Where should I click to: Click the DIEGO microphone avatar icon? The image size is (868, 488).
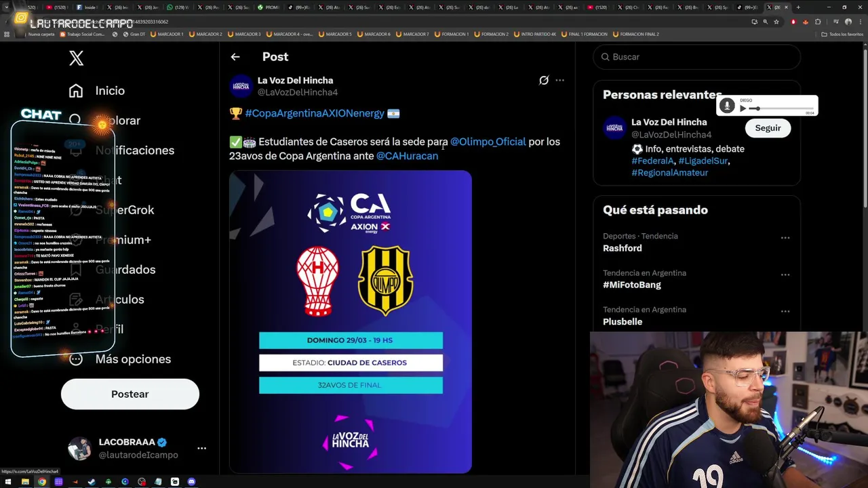pyautogui.click(x=727, y=106)
